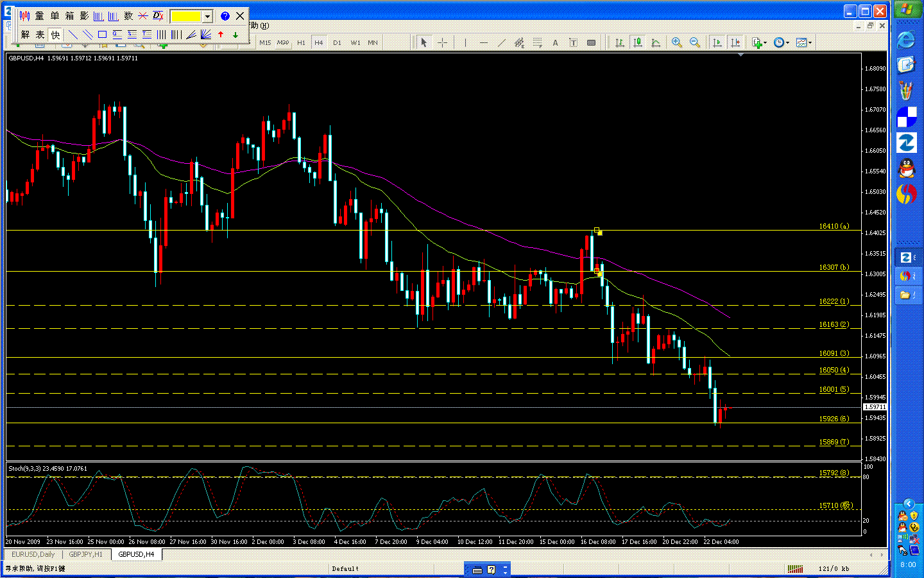
Task: Click the 箱 button on floating toolbar
Action: click(x=69, y=16)
